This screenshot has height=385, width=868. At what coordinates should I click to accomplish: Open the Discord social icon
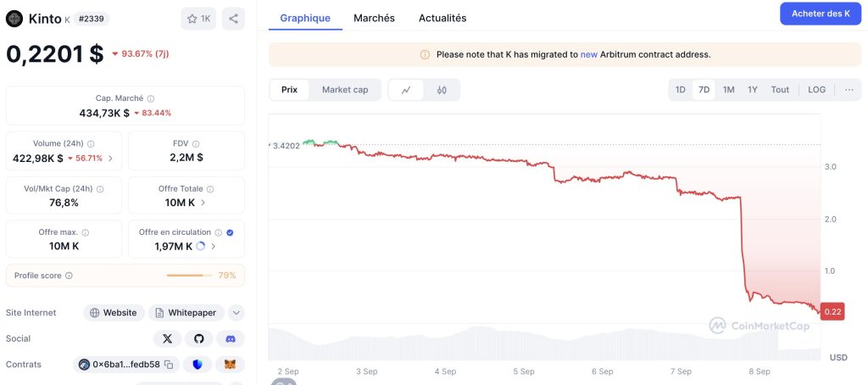(x=230, y=338)
